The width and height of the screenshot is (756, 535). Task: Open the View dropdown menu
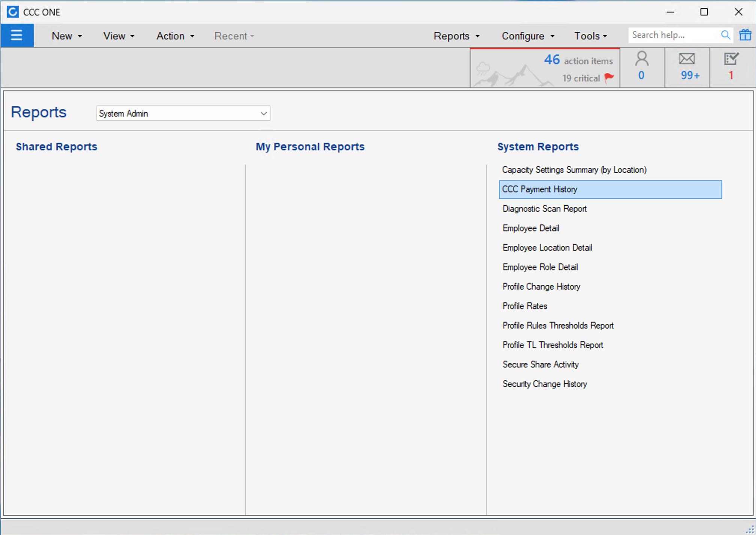(119, 36)
